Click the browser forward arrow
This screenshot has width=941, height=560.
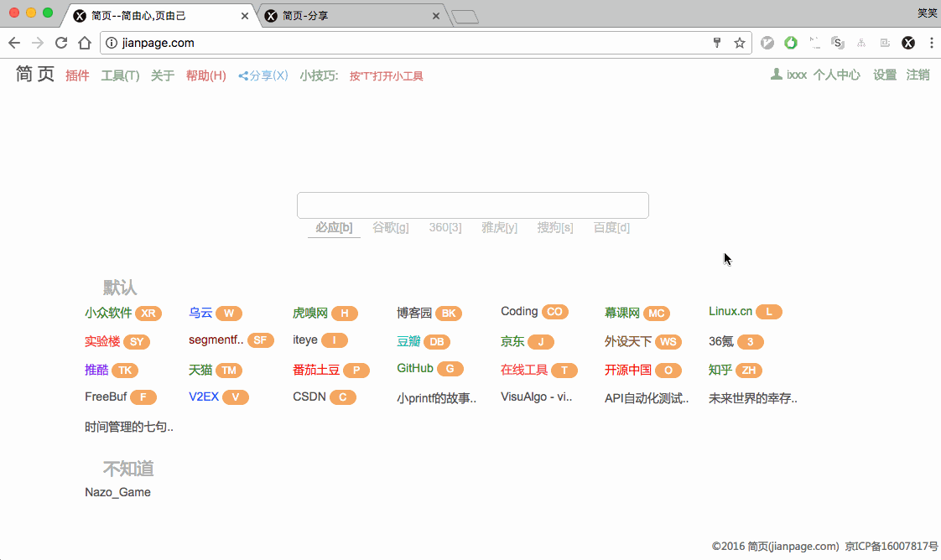point(37,43)
